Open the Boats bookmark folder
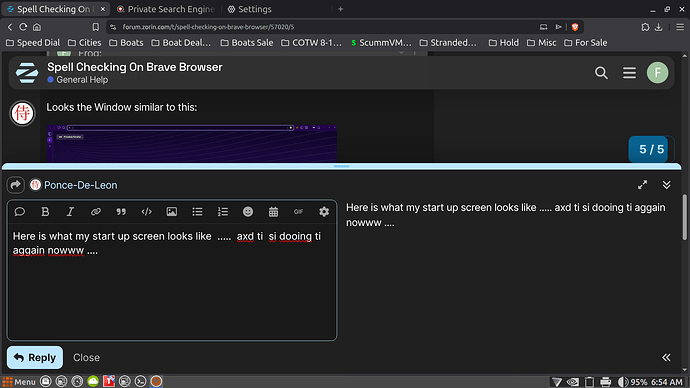690x388 pixels. tap(126, 43)
